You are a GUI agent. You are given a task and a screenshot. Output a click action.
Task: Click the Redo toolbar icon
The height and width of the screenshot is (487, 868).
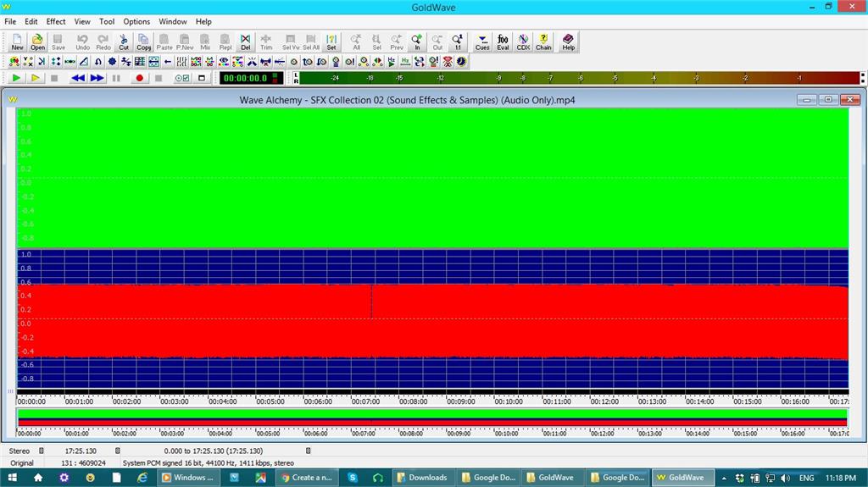click(103, 42)
